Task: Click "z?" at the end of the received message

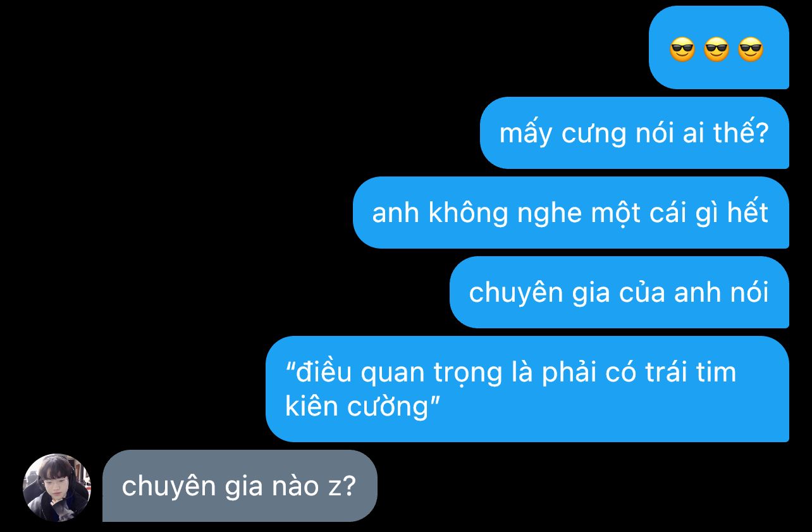Action: click(x=340, y=486)
